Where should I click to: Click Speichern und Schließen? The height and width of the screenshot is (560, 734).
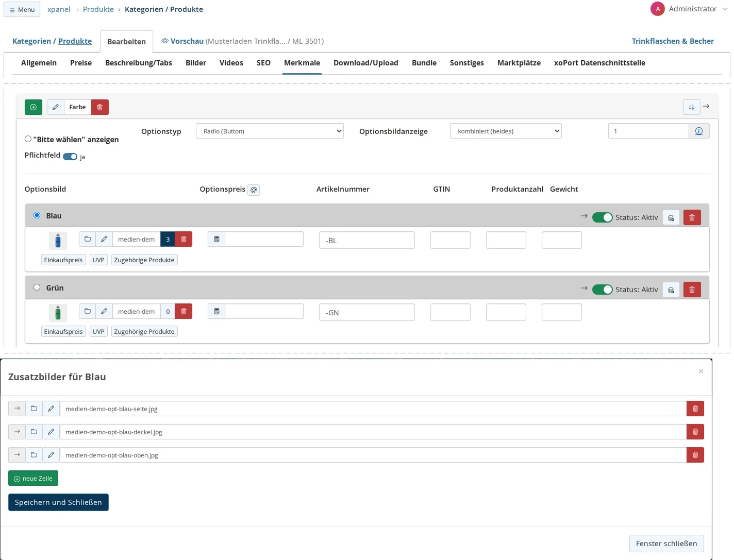(x=58, y=502)
